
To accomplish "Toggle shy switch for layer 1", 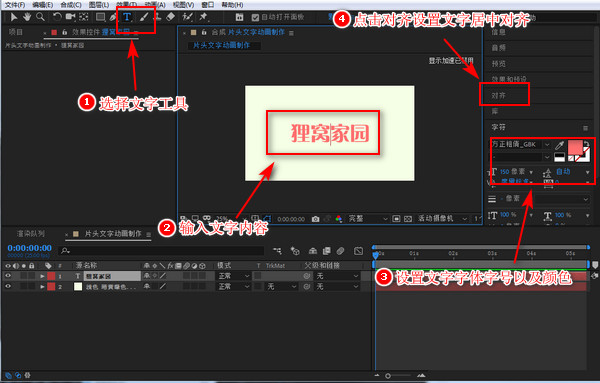I will click(x=147, y=275).
